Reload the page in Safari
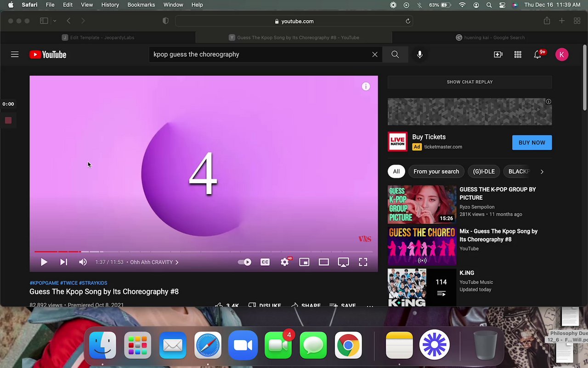 click(407, 21)
